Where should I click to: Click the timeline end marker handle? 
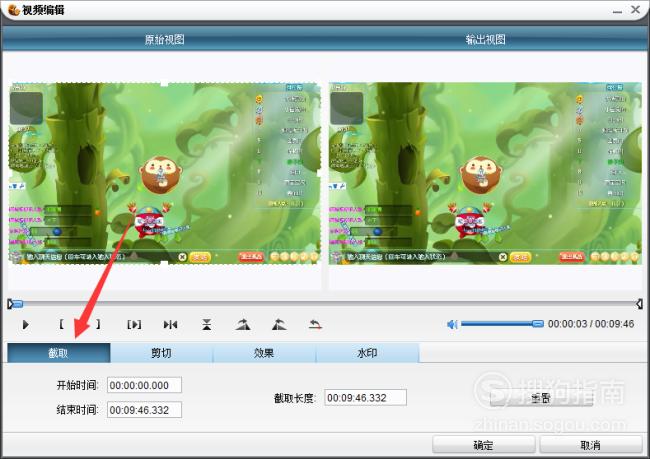(x=639, y=304)
